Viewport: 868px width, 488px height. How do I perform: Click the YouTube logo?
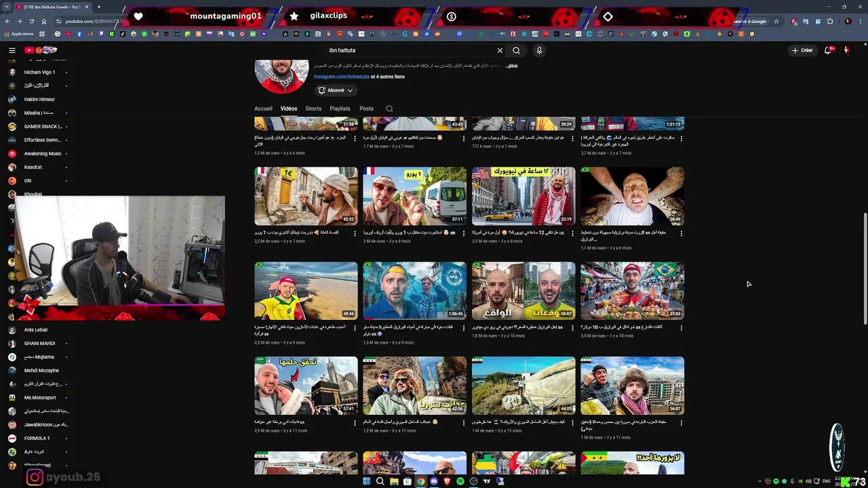pos(41,50)
